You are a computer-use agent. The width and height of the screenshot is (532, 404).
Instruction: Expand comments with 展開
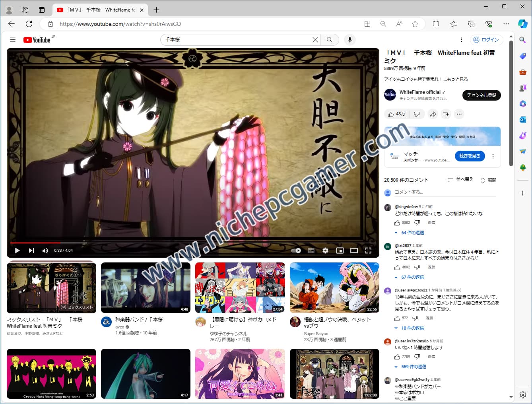[x=488, y=180]
